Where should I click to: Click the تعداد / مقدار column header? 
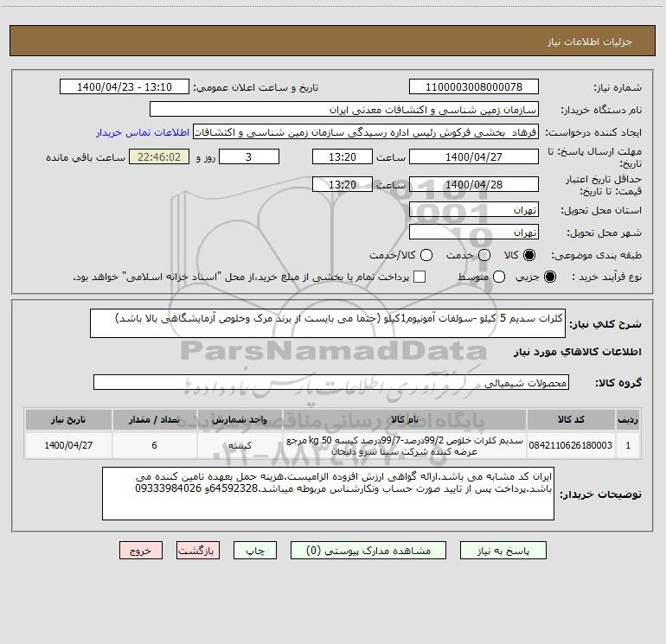tap(154, 419)
